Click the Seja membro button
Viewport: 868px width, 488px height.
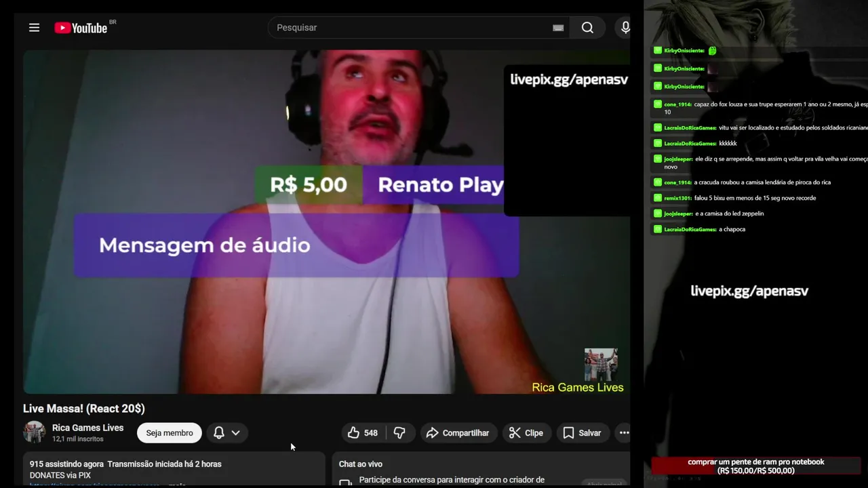[x=170, y=432]
